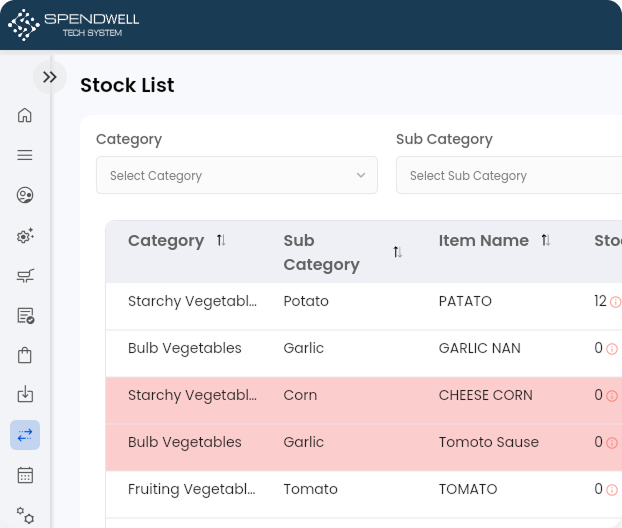The height and width of the screenshot is (528, 622).
Task: Open the hamburger menu sidebar icon
Action: tap(25, 155)
